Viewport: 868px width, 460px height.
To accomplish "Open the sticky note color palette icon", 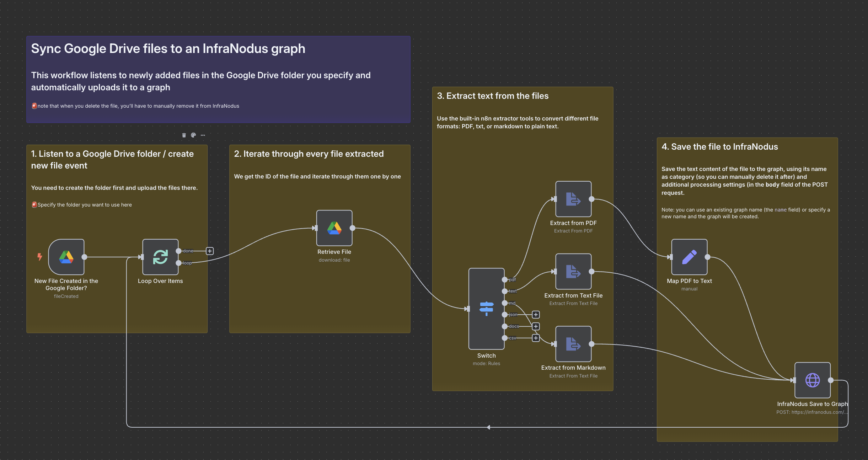I will [x=193, y=135].
